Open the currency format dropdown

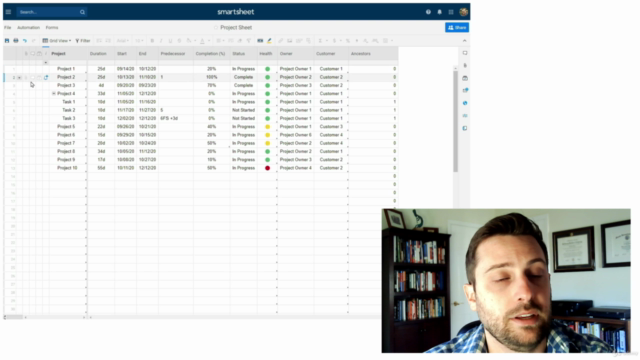pyautogui.click(x=336, y=40)
